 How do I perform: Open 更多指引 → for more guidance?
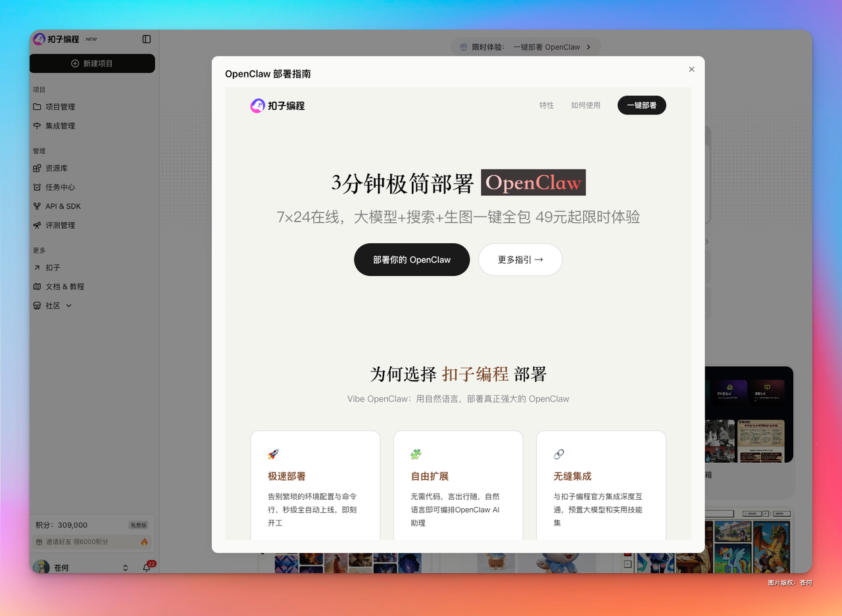[x=520, y=260]
